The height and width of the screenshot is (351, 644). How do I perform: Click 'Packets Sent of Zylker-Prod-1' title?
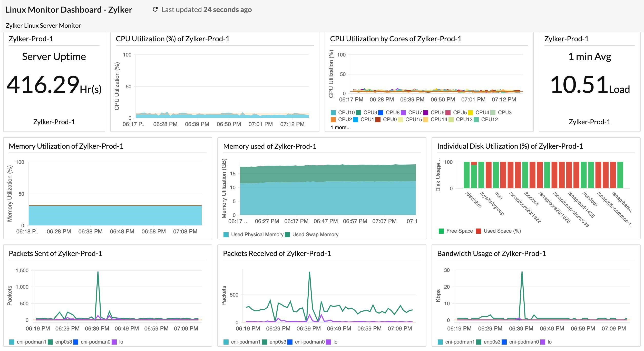pyautogui.click(x=55, y=253)
